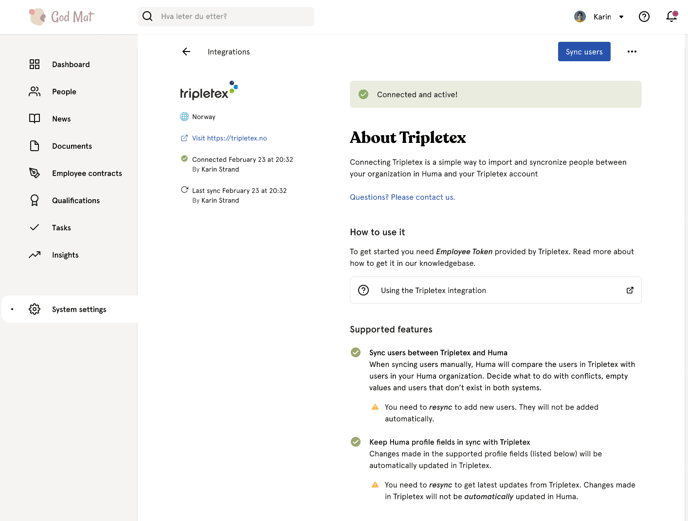
Task: Open Documents in the sidebar
Action: [72, 146]
